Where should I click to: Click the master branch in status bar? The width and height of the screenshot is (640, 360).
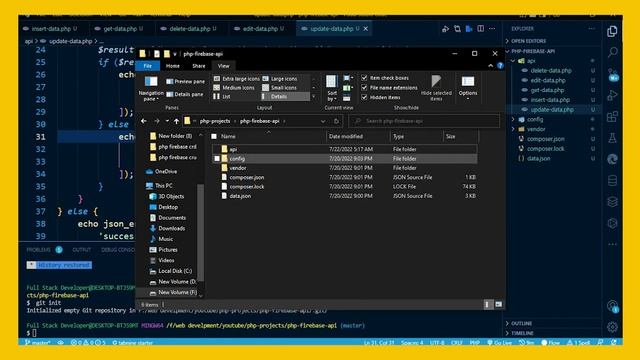pos(38,342)
